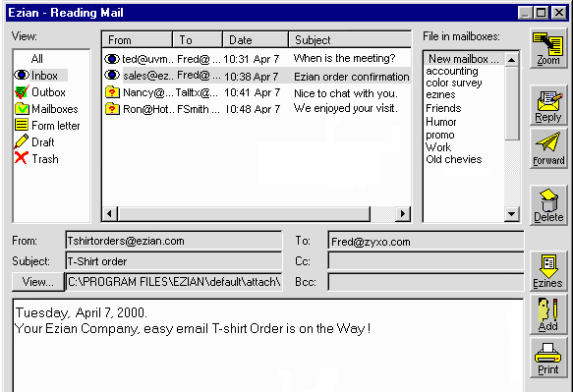Select the Humor mailbox in the list
Image resolution: width=573 pixels, height=392 pixels.
(x=441, y=122)
